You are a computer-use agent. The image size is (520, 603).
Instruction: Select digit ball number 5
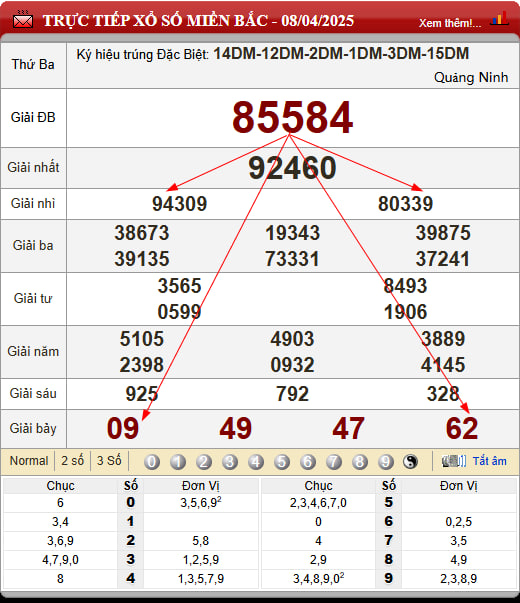click(x=282, y=461)
